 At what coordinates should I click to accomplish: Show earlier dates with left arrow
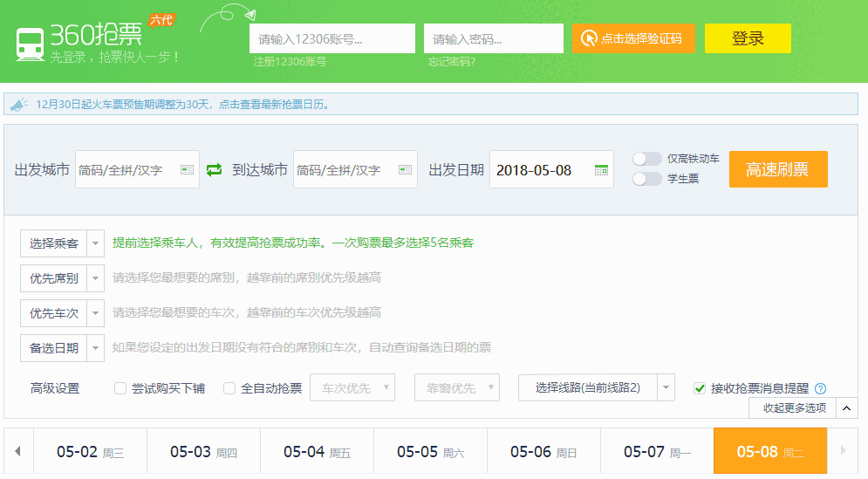click(x=18, y=451)
